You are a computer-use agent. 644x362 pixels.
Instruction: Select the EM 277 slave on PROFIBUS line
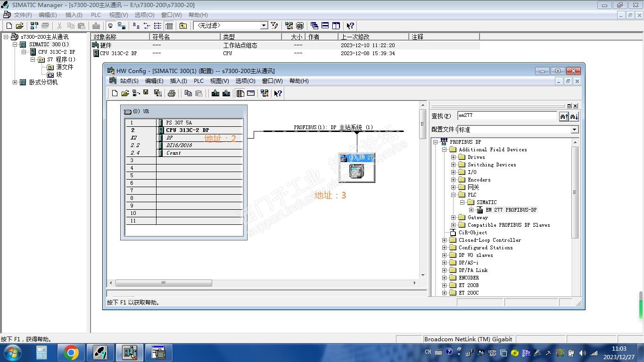click(x=357, y=168)
